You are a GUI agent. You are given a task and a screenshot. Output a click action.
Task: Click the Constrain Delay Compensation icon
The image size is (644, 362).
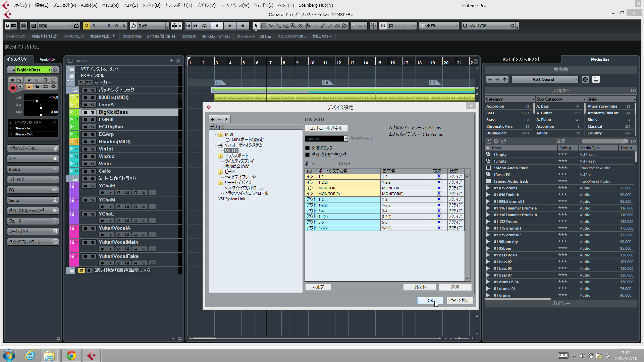pos(23,26)
